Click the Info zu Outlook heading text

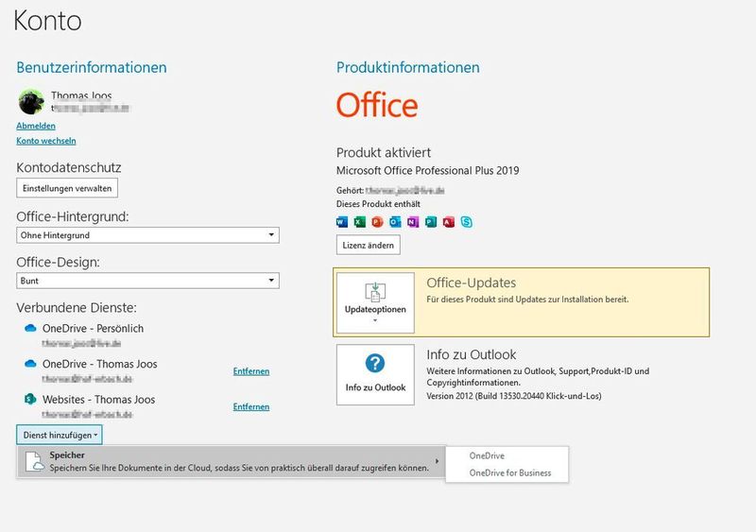[471, 355]
